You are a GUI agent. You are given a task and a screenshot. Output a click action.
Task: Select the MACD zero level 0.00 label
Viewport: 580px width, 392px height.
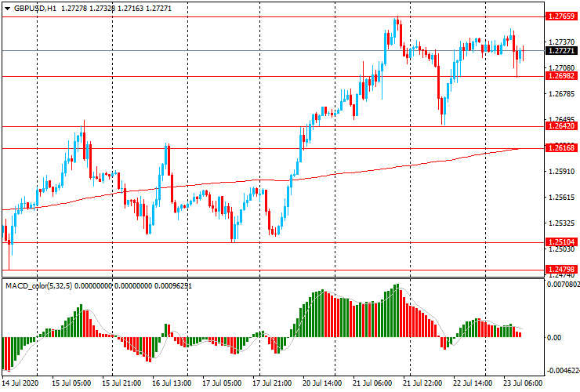click(555, 338)
